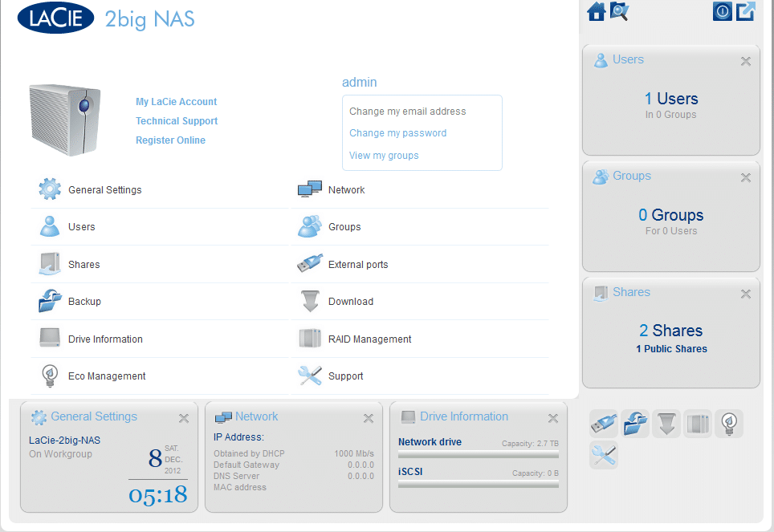Open Backup folder icon in menu list
The width and height of the screenshot is (774, 532).
pos(50,301)
